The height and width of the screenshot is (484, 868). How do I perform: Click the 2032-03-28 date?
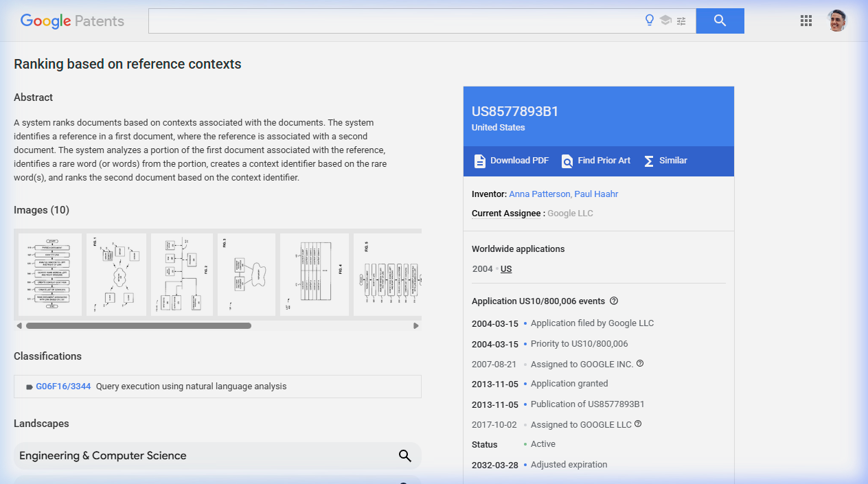pos(495,465)
